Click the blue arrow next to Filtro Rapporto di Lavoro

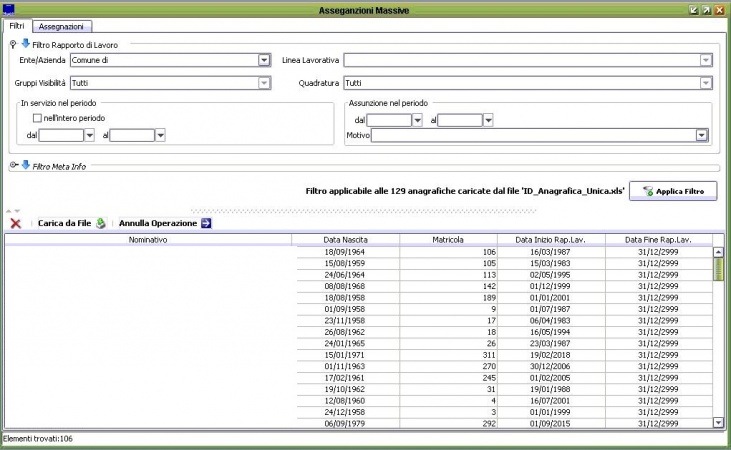click(25, 43)
